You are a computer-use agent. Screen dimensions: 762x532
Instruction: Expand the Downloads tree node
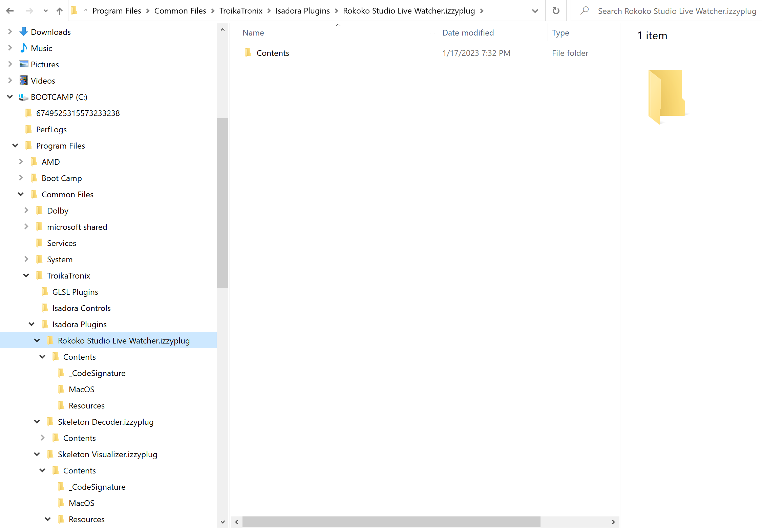click(10, 31)
